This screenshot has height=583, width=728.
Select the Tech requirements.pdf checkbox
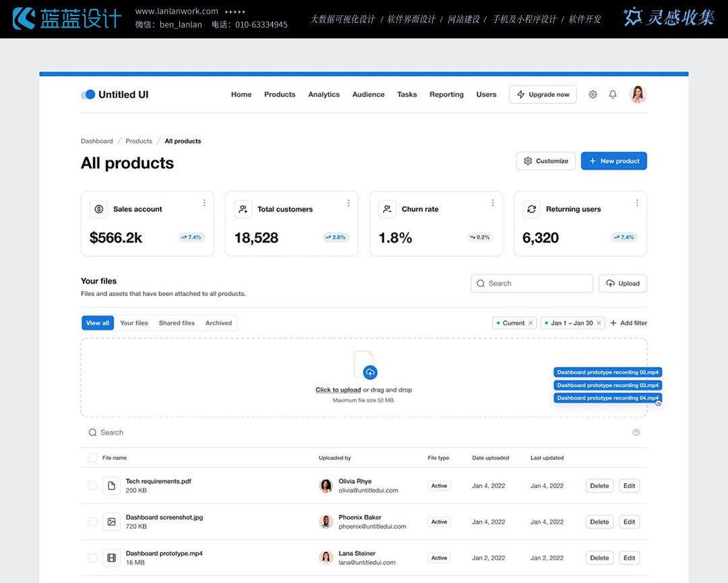[x=92, y=485]
